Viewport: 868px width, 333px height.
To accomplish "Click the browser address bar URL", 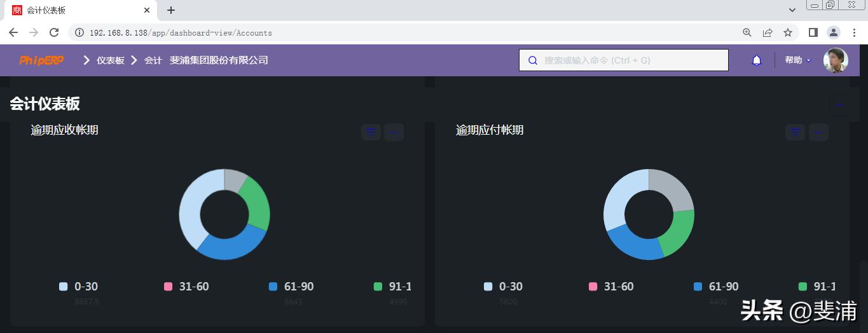I will [x=181, y=33].
